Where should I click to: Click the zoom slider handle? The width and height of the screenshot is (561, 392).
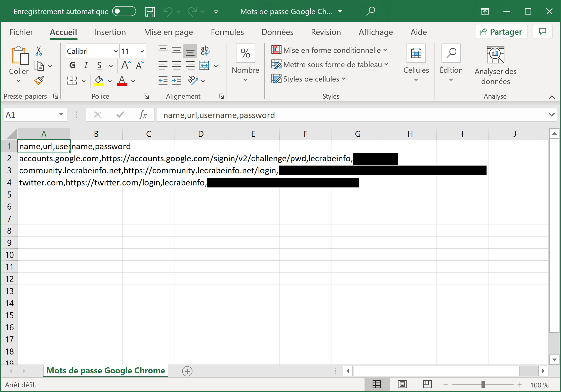pos(483,384)
